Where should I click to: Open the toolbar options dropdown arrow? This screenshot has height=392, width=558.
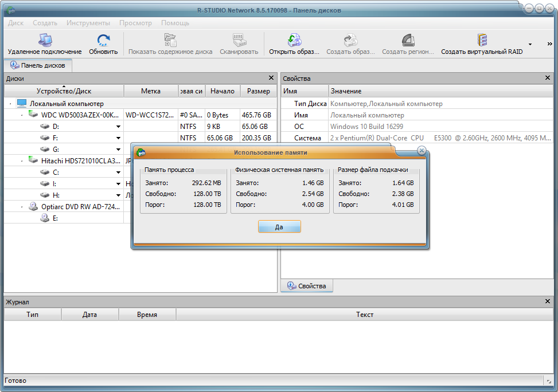coord(530,44)
